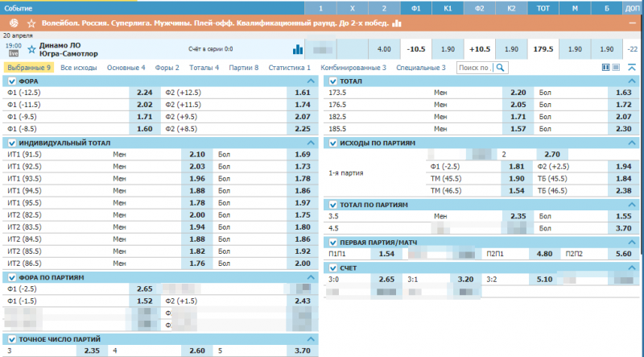The image size is (644, 357).
Task: Toggle ИНДИВИДУАЛЬНЫЙ ТОТАЛ checkbox
Action: (x=11, y=143)
